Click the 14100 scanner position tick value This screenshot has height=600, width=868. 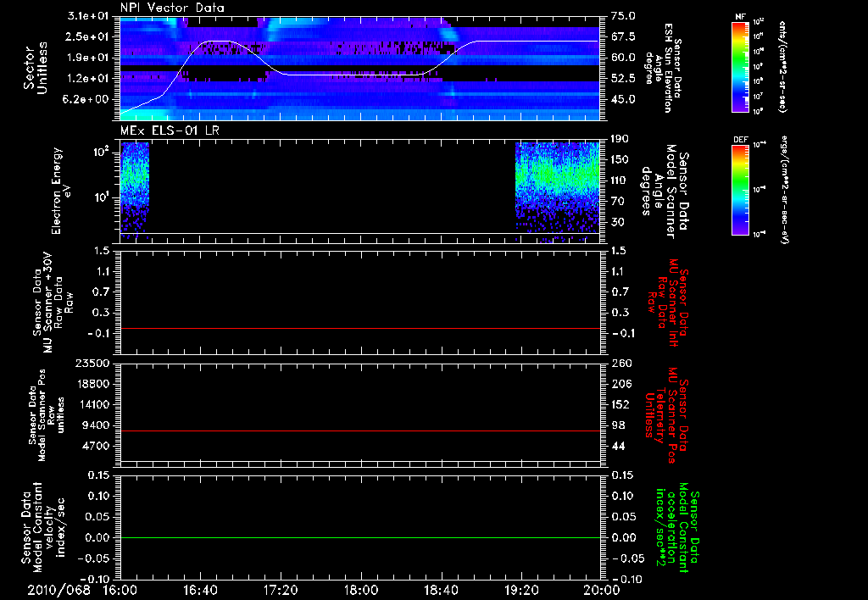click(x=93, y=404)
